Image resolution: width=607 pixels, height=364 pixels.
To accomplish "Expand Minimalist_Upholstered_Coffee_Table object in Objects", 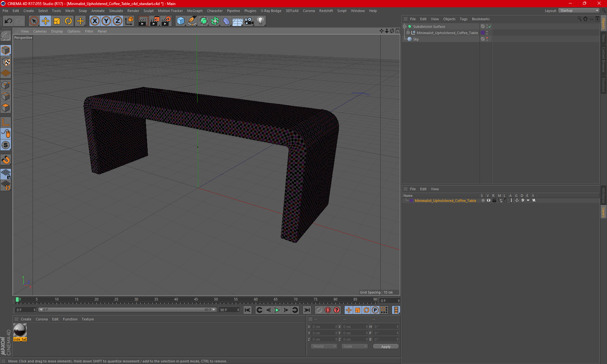I will click(408, 33).
